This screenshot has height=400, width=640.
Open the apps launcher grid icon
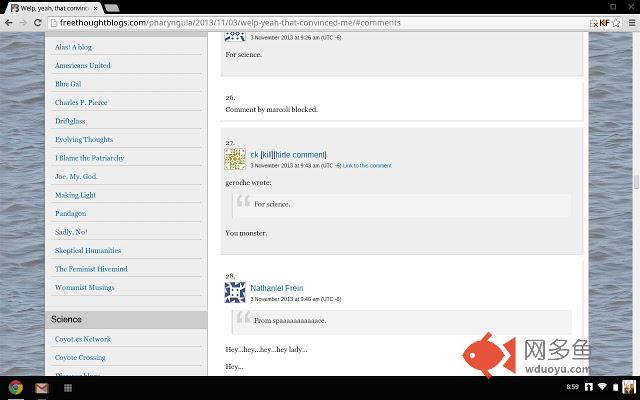(68, 387)
